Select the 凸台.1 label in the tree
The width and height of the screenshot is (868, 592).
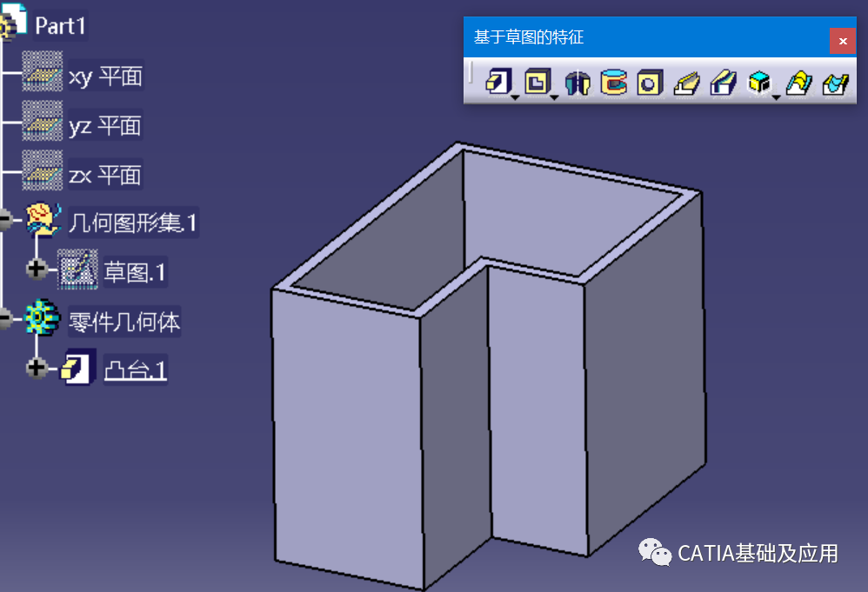136,370
